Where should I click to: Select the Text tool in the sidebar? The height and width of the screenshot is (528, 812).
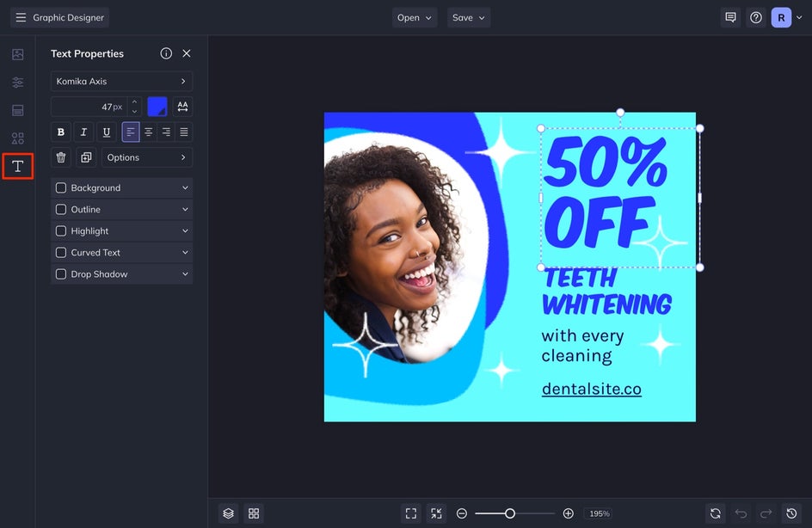(17, 166)
